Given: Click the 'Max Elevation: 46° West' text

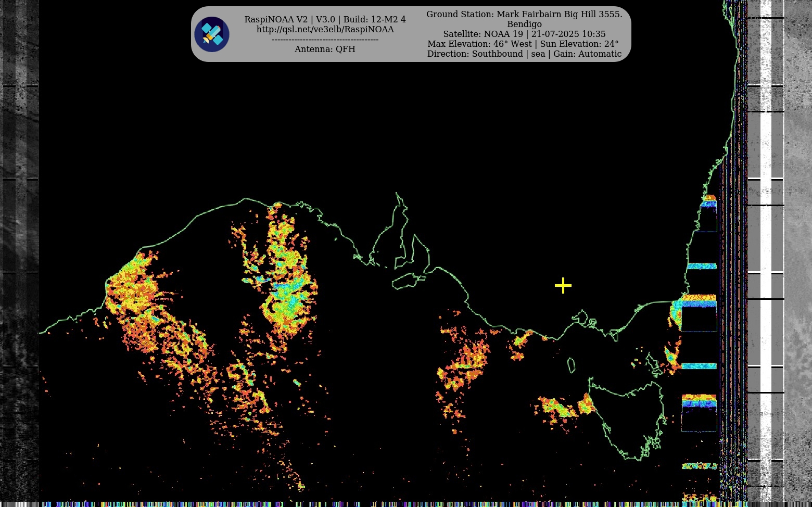Looking at the screenshot, I should pyautogui.click(x=479, y=44).
